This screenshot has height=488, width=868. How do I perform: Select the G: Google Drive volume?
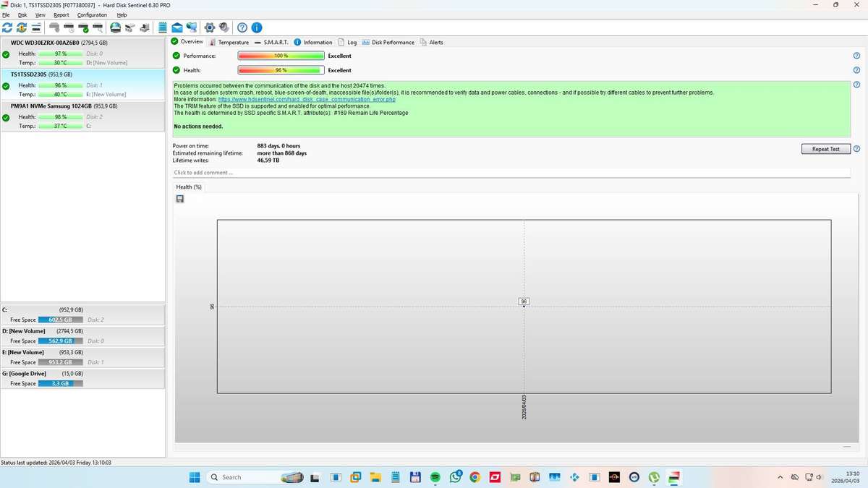pyautogui.click(x=83, y=378)
